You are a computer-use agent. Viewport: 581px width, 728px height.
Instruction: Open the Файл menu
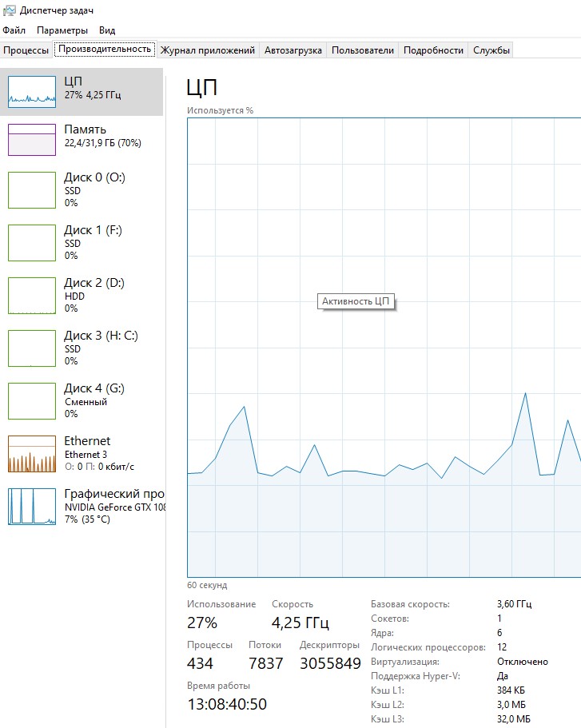[x=14, y=30]
